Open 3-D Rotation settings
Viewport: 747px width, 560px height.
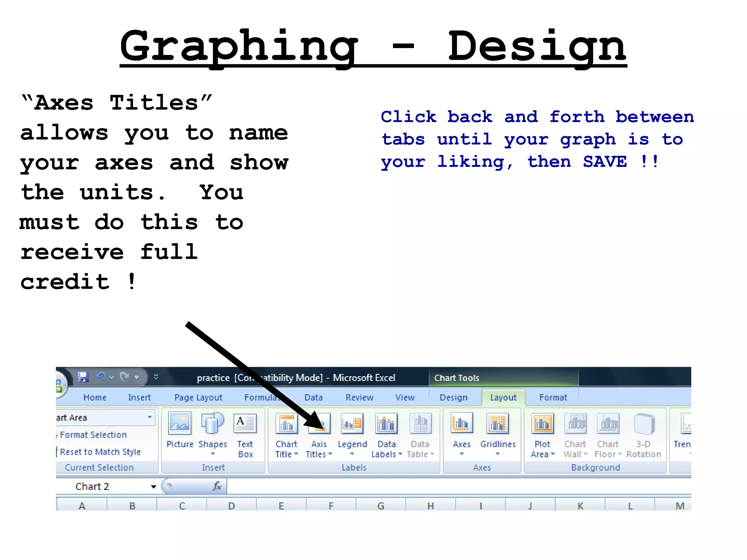(x=644, y=435)
